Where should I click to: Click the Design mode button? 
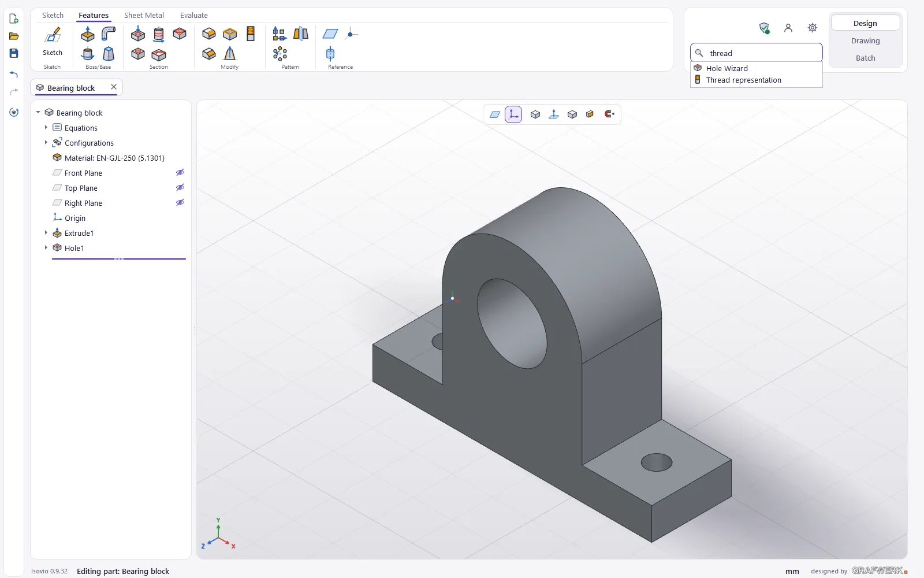click(865, 23)
